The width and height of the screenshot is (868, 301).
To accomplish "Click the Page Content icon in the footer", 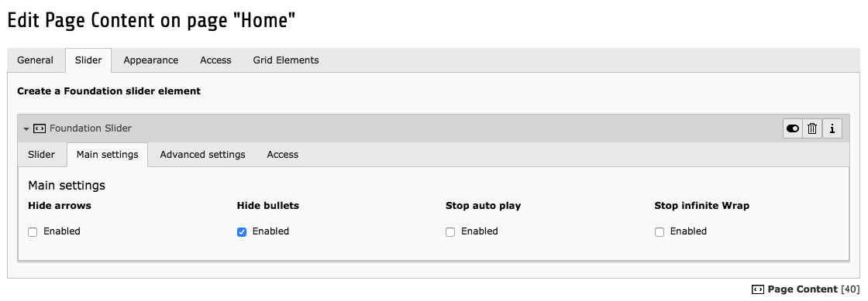I will (758, 289).
